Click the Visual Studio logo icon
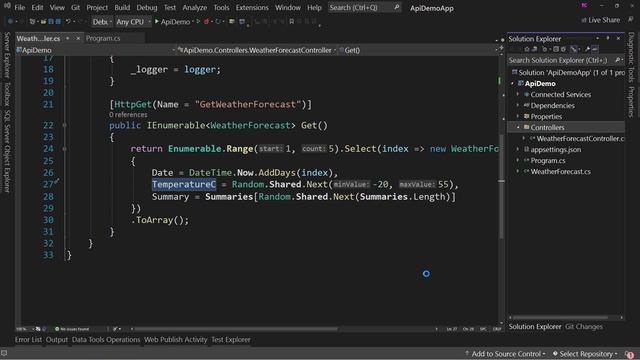The width and height of the screenshot is (640, 360). point(7,6)
